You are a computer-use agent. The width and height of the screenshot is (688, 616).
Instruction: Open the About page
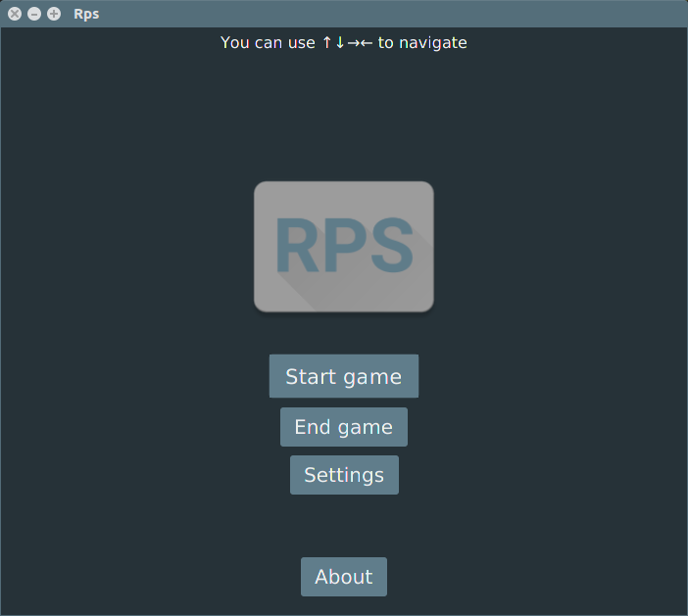(x=344, y=577)
